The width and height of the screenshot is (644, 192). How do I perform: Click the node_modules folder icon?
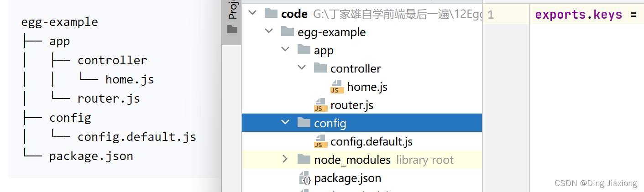point(304,159)
